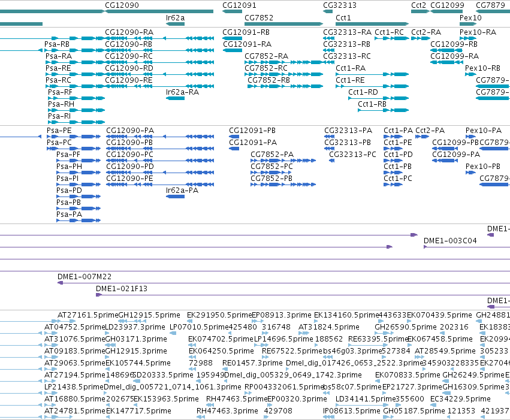The height and width of the screenshot is (420, 510).
Task: Open transcript Cct1-RD
Action: (x=363, y=92)
